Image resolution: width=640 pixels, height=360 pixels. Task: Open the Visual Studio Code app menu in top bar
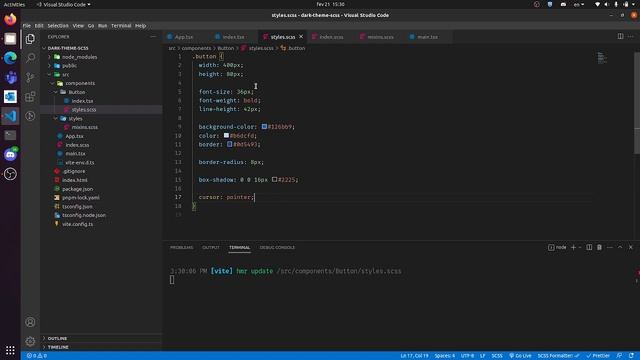pos(64,4)
